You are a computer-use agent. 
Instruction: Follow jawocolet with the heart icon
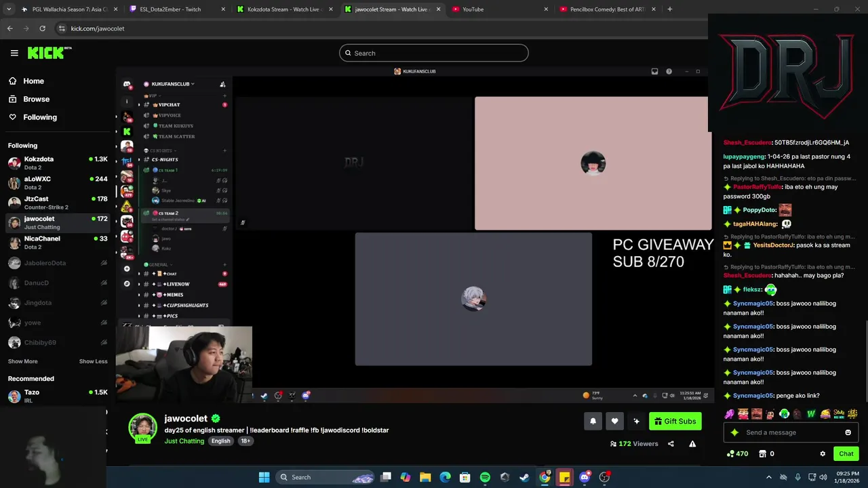(x=614, y=422)
